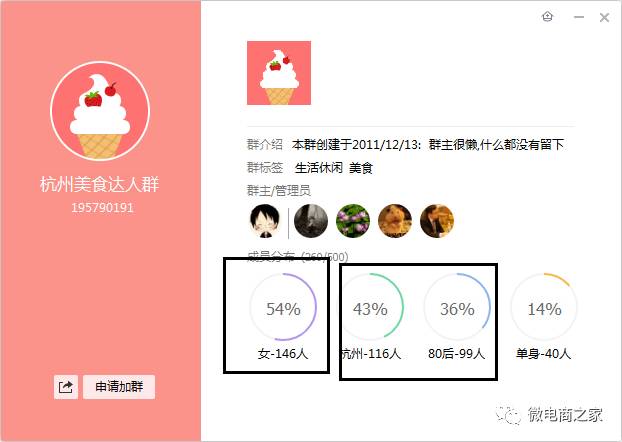This screenshot has width=622, height=442.
Task: Select the 14% 单身 members ring
Action: [544, 307]
